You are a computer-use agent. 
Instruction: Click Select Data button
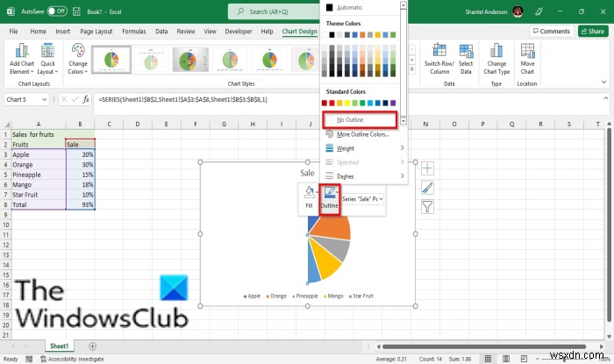466,59
